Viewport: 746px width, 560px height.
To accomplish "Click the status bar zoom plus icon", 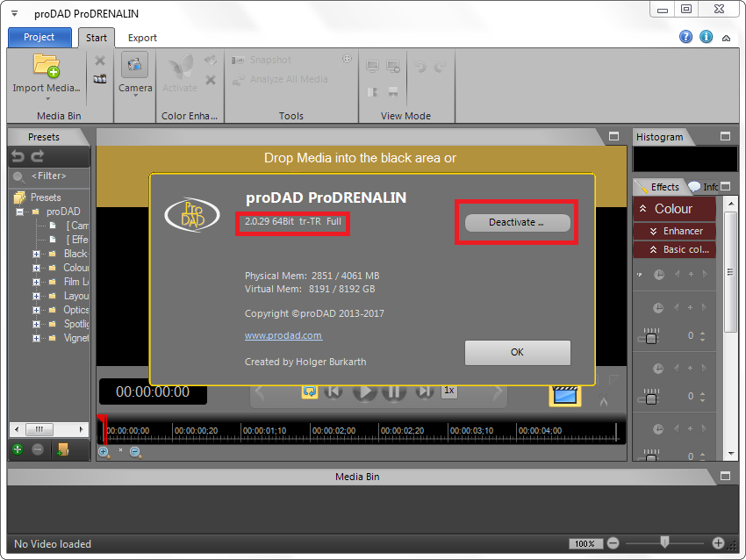I will (718, 542).
